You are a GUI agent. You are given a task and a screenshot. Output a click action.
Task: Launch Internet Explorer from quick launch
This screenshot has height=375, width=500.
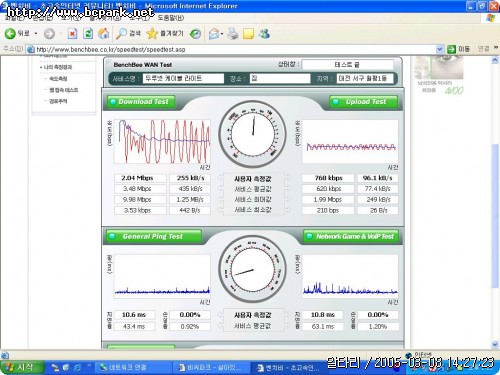[x=77, y=367]
